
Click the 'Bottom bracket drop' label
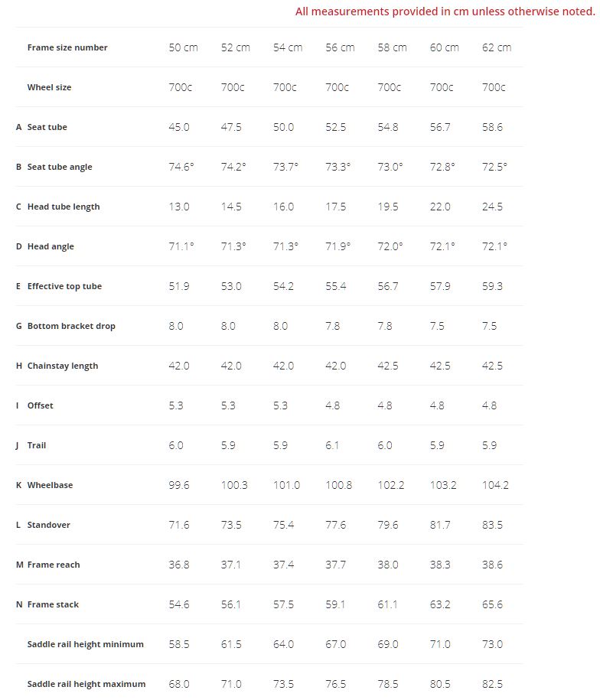pos(71,326)
